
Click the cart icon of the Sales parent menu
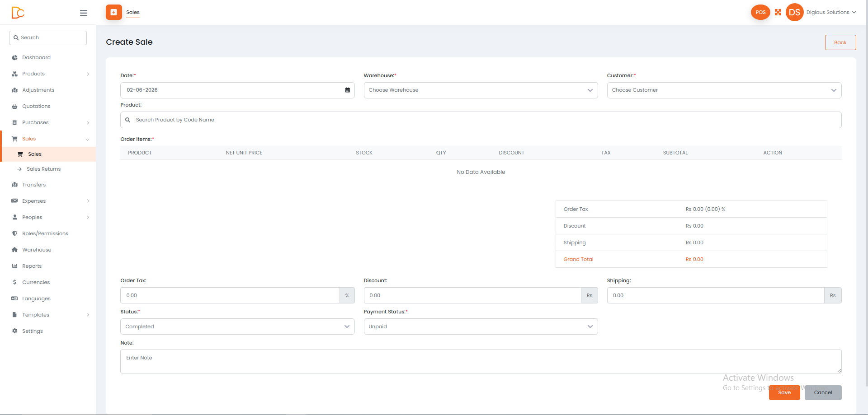tap(14, 139)
